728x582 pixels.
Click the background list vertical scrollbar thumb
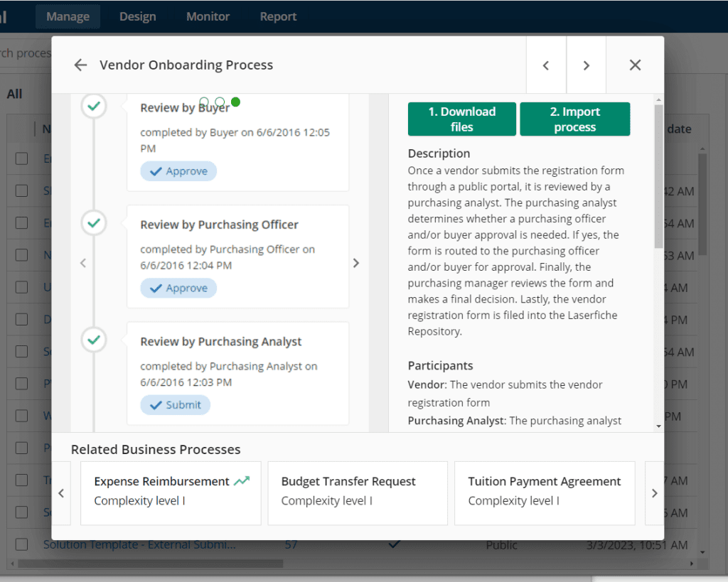pos(702,204)
